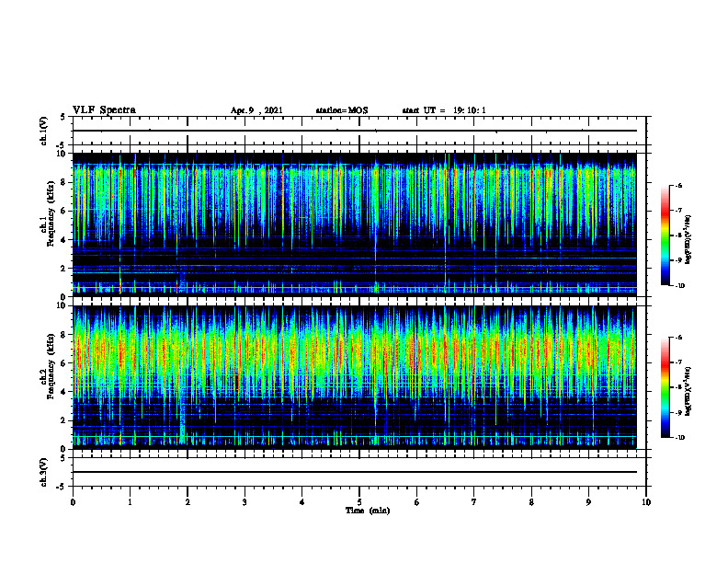The width and height of the screenshot is (728, 563).
Task: Click the ch.1 voltage waveform trace
Action: click(x=355, y=131)
